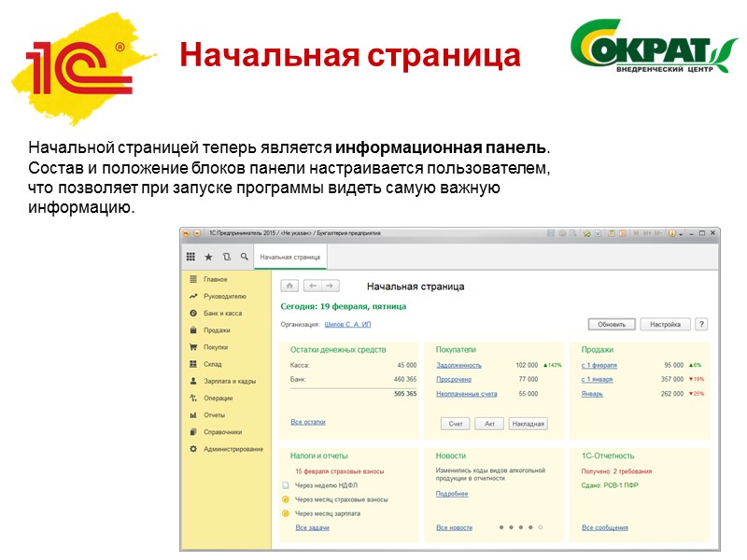Open the Продажи sidebar section
The image size is (747, 560).
[x=217, y=330]
